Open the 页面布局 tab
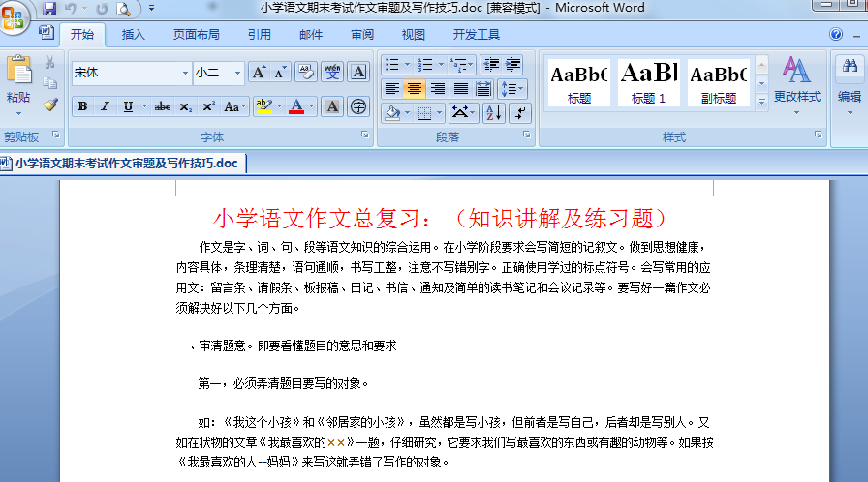 pyautogui.click(x=196, y=34)
